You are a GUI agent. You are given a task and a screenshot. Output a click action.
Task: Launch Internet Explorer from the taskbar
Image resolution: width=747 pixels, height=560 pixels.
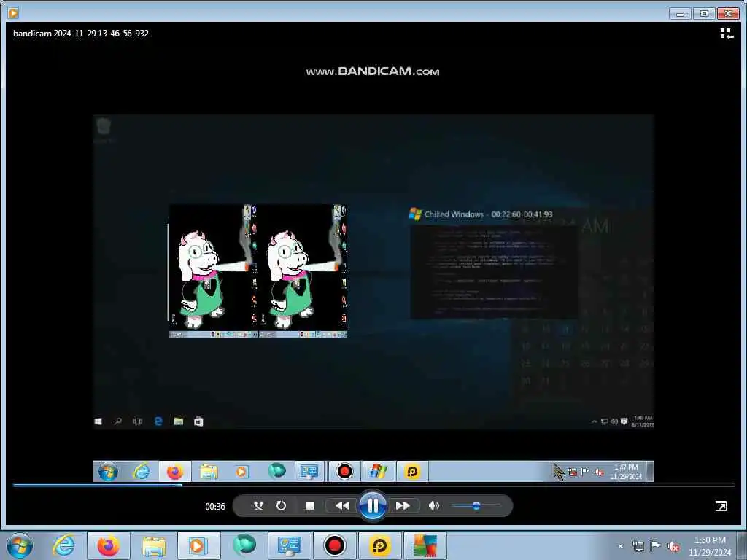tap(64, 545)
